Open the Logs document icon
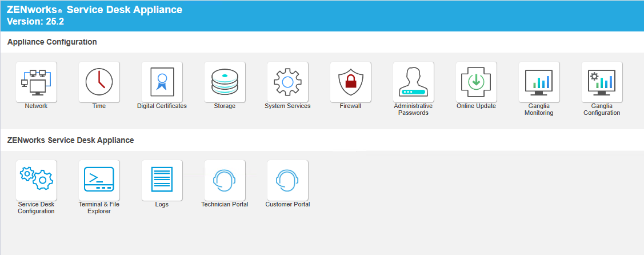This screenshot has height=255, width=644. (x=162, y=180)
